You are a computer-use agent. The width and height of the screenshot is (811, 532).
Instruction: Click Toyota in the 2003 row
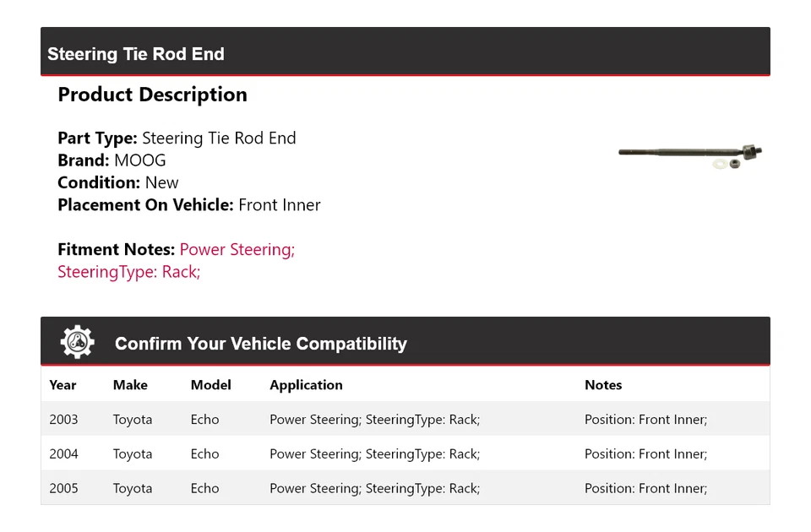click(133, 420)
